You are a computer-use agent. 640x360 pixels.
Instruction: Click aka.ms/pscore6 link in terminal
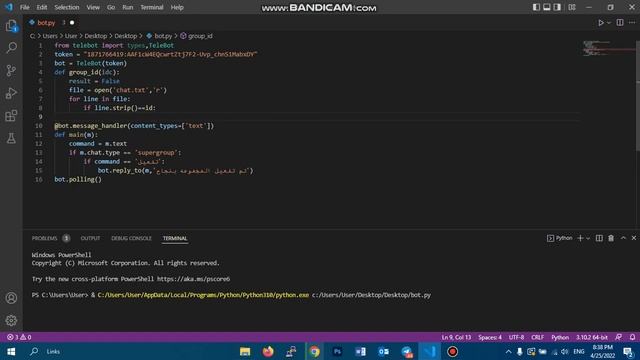tap(193, 279)
